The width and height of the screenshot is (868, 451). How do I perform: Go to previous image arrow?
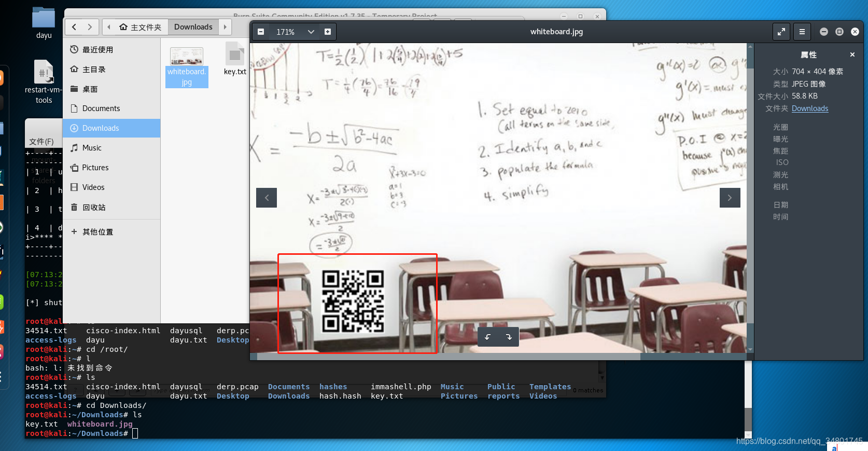(267, 198)
